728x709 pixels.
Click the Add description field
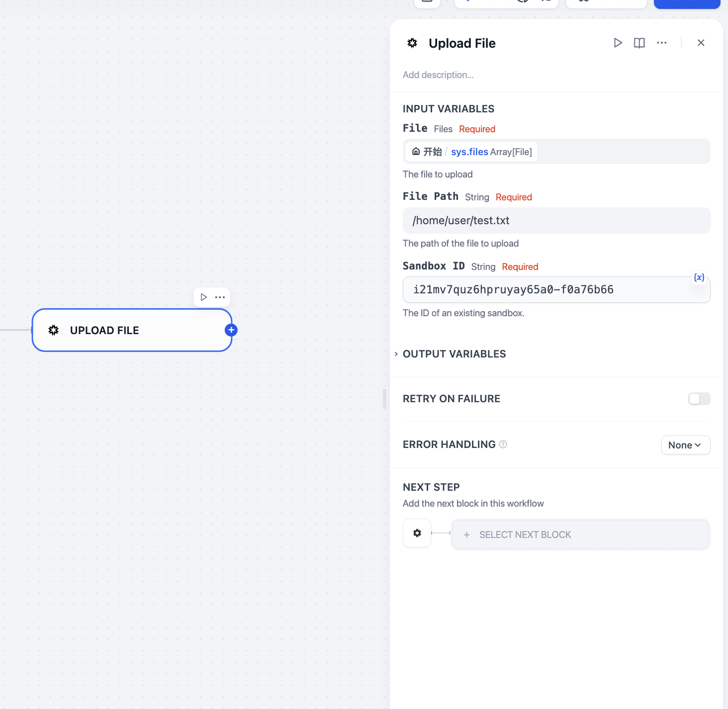pos(438,75)
